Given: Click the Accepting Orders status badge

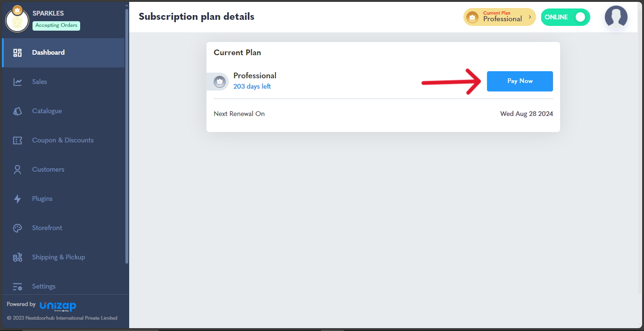Looking at the screenshot, I should pyautogui.click(x=56, y=25).
